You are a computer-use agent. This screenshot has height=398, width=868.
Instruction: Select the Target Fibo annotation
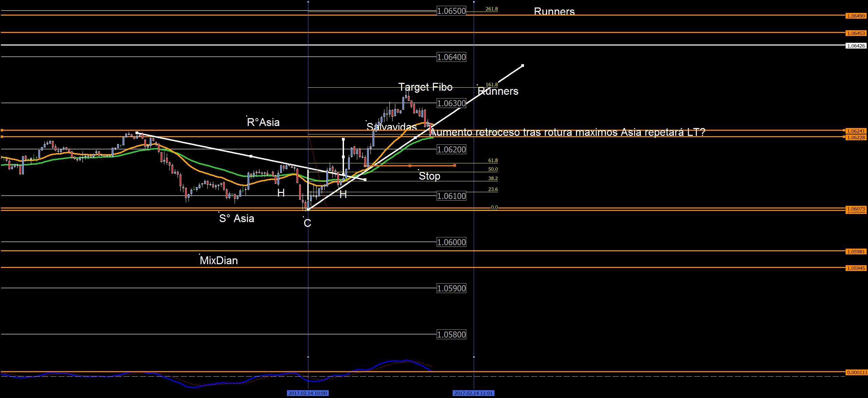point(425,87)
